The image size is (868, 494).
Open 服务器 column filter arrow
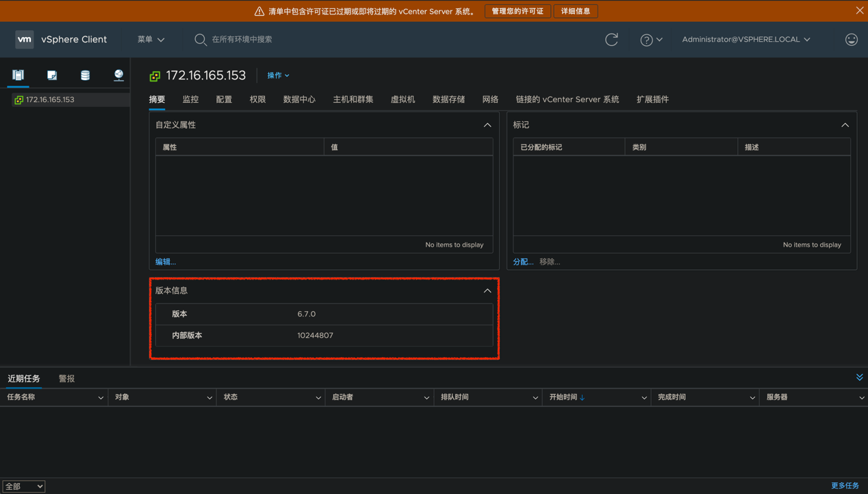click(x=861, y=397)
